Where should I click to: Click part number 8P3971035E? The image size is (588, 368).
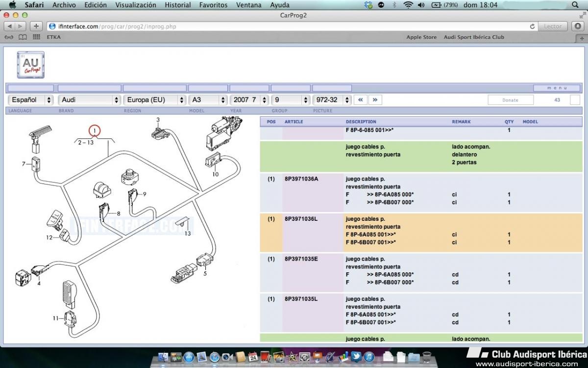pos(301,259)
